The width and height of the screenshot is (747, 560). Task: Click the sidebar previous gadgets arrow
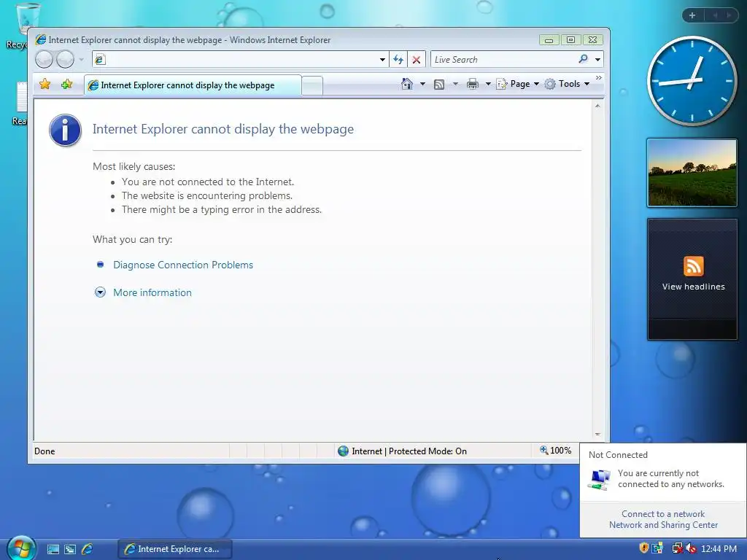[715, 15]
